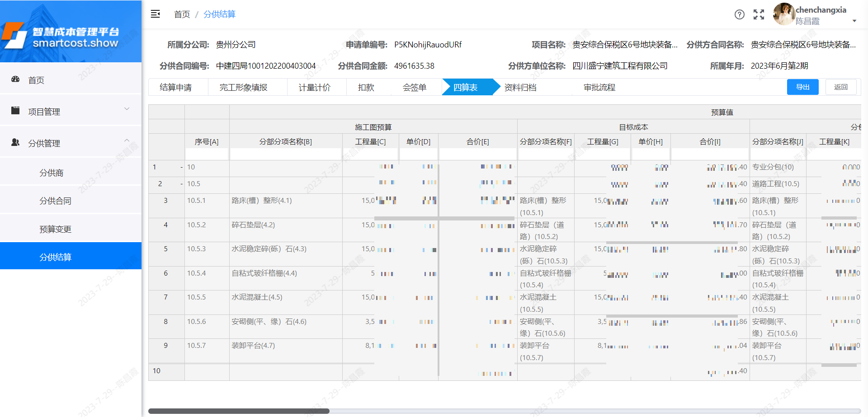Screen dimensions: 868x417
Task: Click the 导出 export button
Action: pyautogui.click(x=803, y=87)
